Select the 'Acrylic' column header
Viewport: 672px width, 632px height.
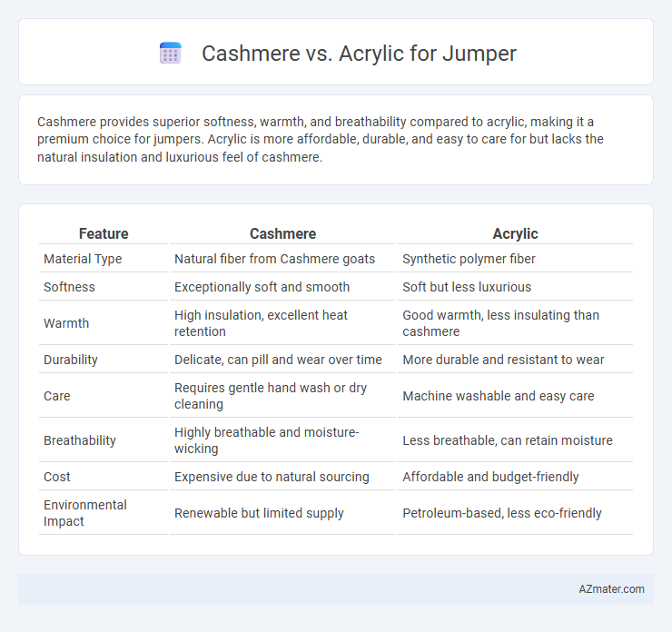pos(515,233)
